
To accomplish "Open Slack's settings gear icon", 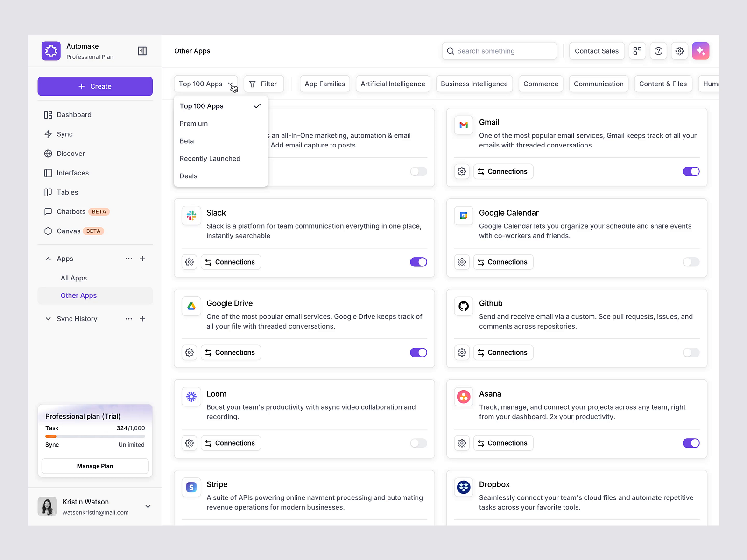I will point(189,262).
